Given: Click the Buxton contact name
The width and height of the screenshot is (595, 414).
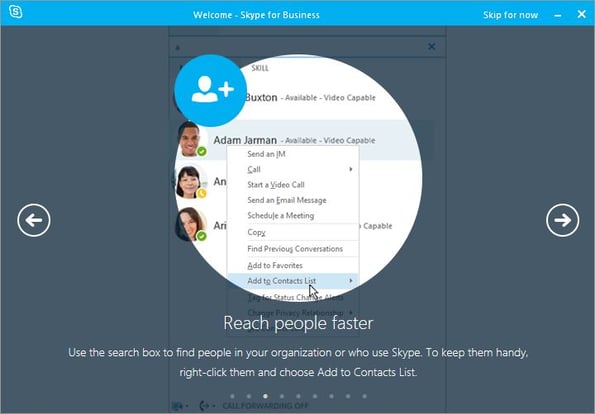Looking at the screenshot, I should [x=261, y=98].
